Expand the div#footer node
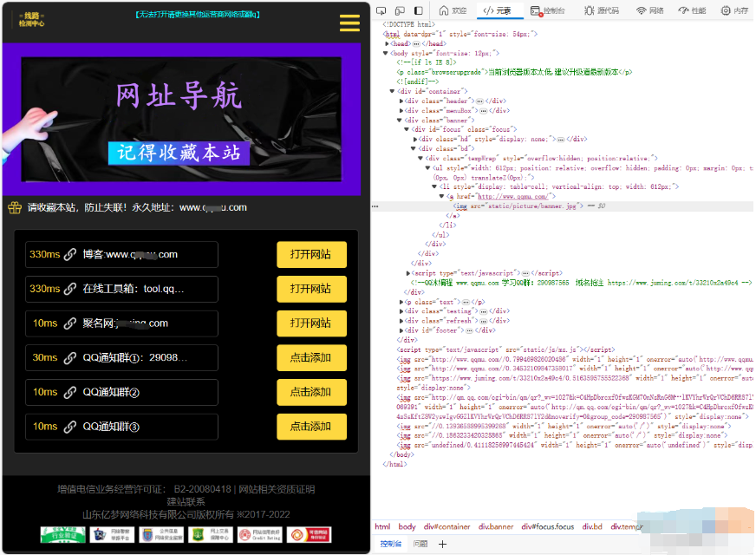 (x=401, y=330)
